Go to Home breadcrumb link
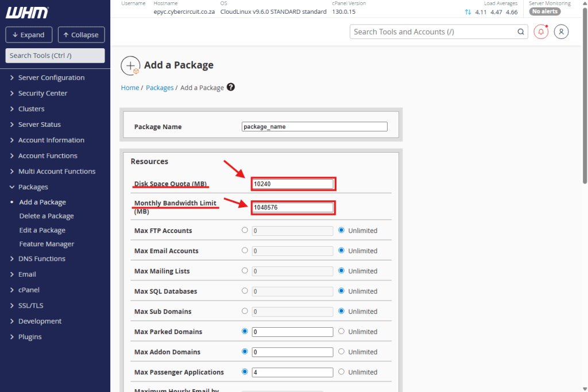 point(130,88)
